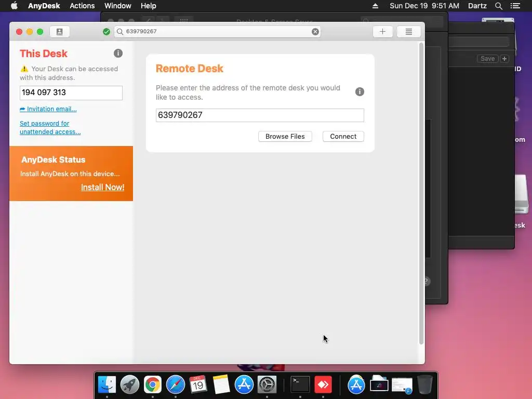The image size is (532, 399).
Task: Clear the address bar with the X icon
Action: (x=315, y=32)
